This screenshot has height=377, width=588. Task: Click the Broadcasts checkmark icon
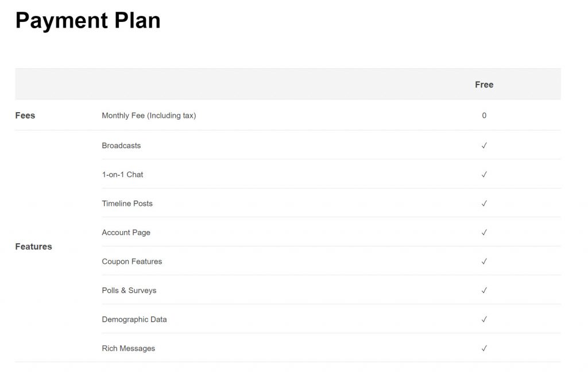[x=484, y=145]
